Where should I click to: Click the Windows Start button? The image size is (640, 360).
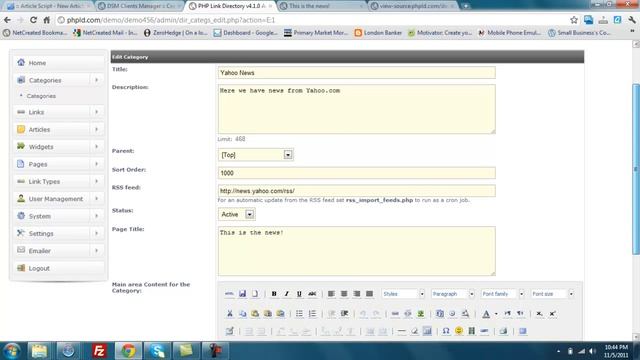pos(11,351)
